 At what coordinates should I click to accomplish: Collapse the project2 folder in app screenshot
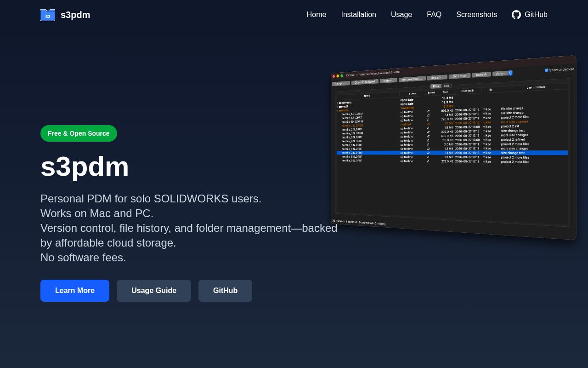pyautogui.click(x=337, y=110)
